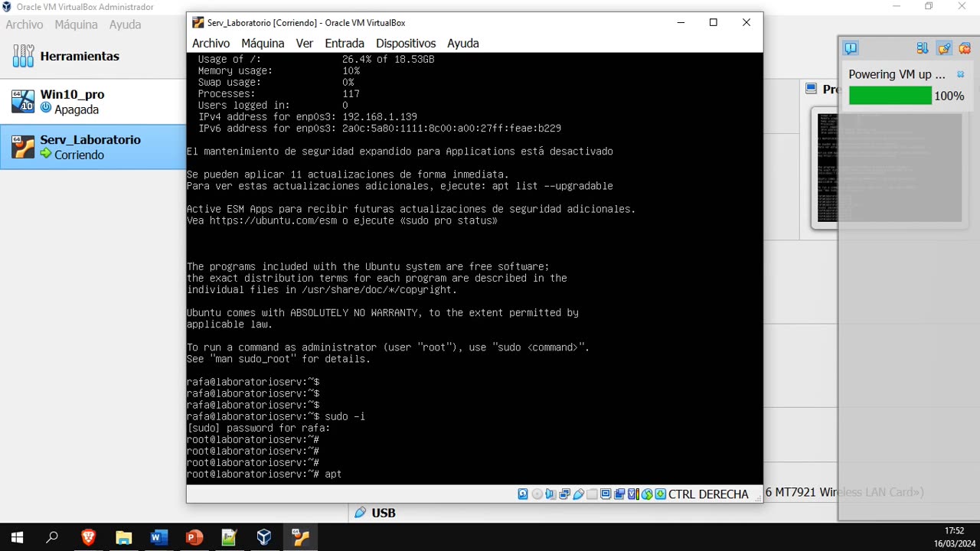Click the optical drive status icon

pos(537,494)
